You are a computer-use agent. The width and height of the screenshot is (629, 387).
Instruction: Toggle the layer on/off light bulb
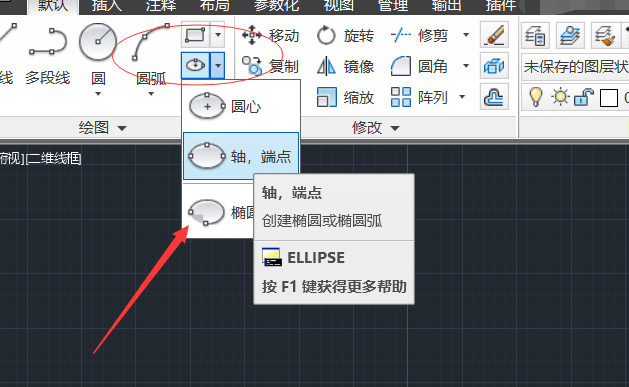pos(536,97)
